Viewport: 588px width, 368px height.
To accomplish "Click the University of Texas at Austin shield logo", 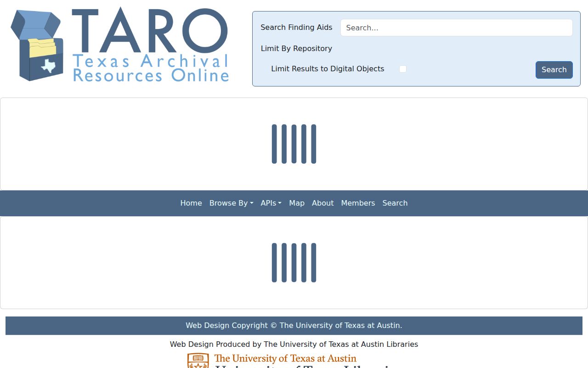I will [198, 361].
